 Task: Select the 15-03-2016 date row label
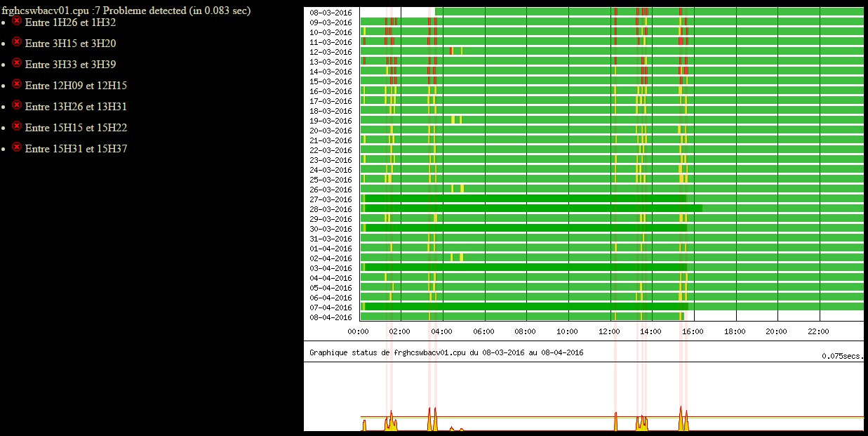pos(331,81)
